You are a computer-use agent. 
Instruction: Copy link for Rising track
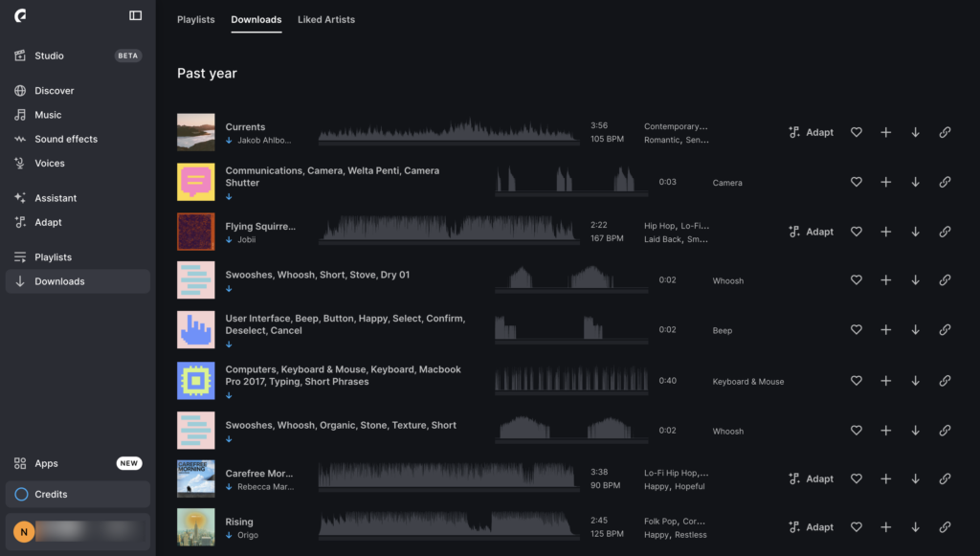[945, 527]
